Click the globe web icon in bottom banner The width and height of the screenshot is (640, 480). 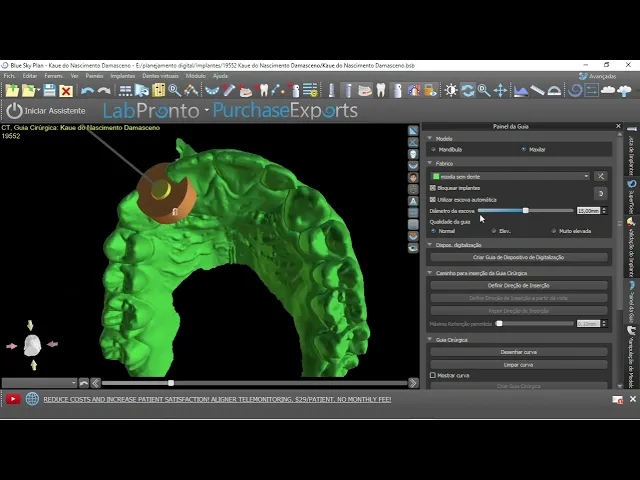coord(32,399)
